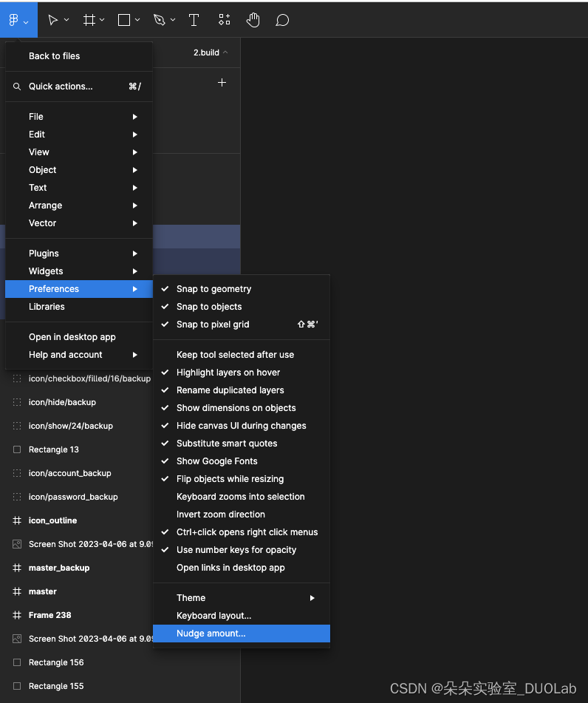
Task: Select Nudge amount from Preferences
Action: click(x=211, y=634)
